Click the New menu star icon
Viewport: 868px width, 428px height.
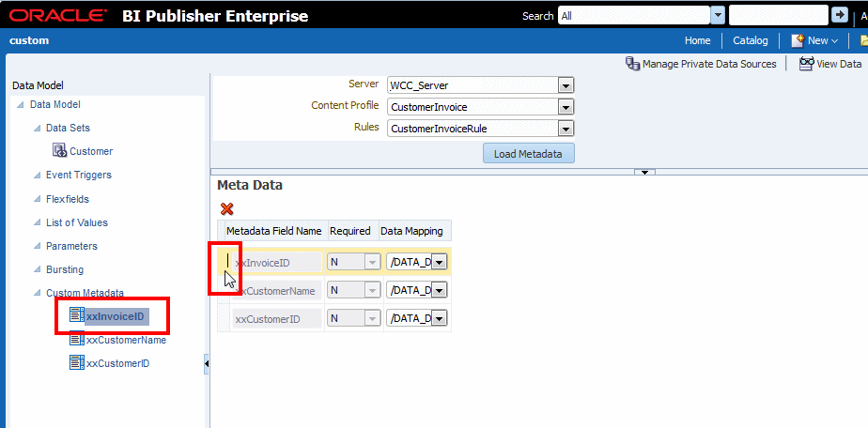(x=798, y=40)
